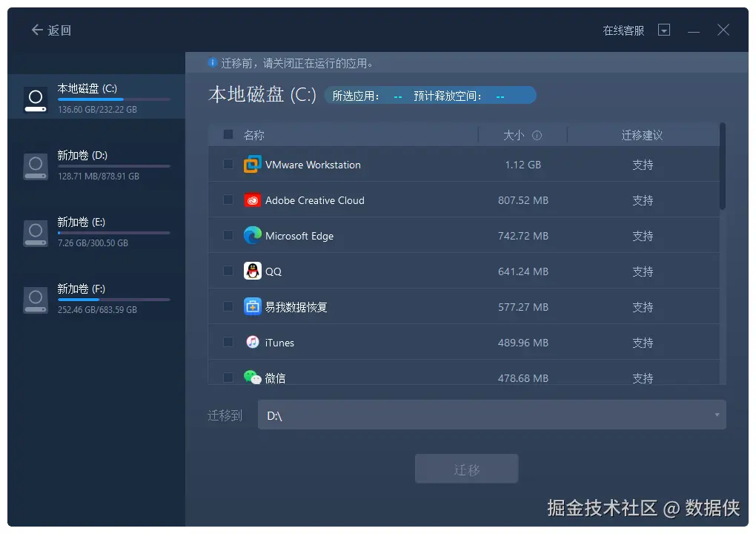Click the info icon next to 大小
Screen dimensions: 756x534
[537, 136]
